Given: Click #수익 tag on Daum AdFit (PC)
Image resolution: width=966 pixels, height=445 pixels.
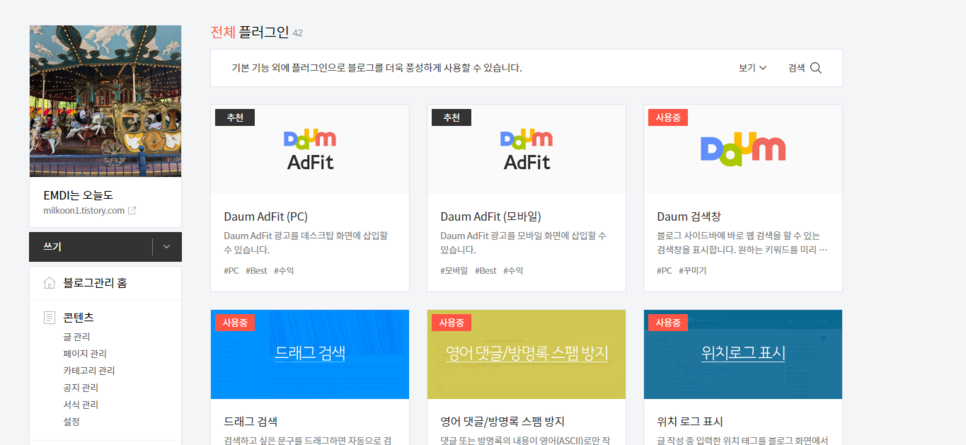Looking at the screenshot, I should coord(284,271).
